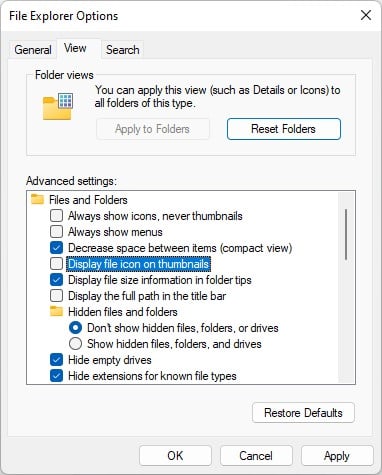This screenshot has width=382, height=475.
Task: Click the Files and Folders folder icon
Action: click(37, 199)
